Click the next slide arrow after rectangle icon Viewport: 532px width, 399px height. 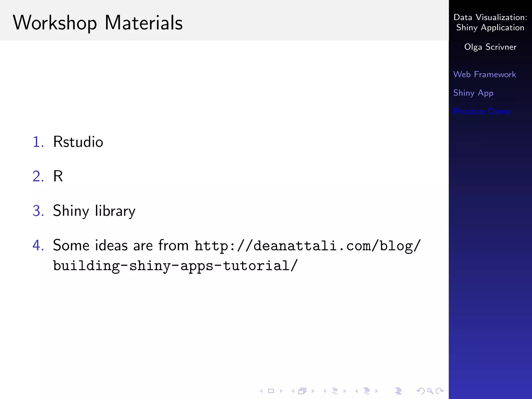tap(281, 391)
